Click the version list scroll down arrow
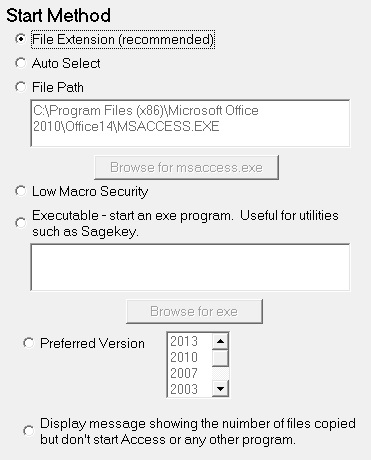Viewport: 371px width, 460px height. point(220,388)
